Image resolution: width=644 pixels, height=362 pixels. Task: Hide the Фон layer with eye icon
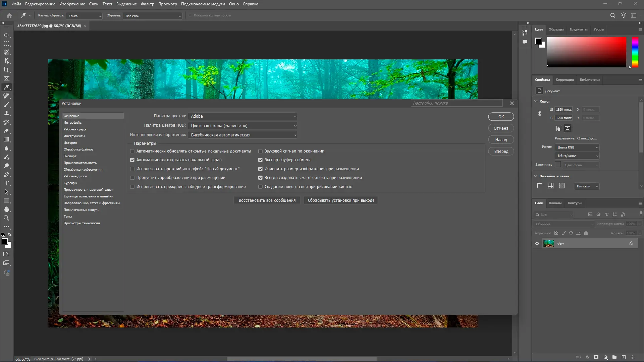tap(537, 244)
